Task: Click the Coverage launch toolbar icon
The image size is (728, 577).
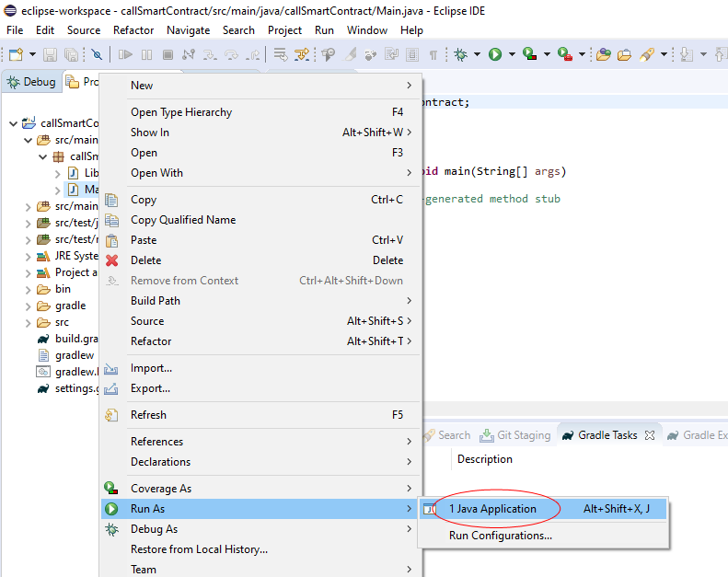Action: (x=529, y=54)
